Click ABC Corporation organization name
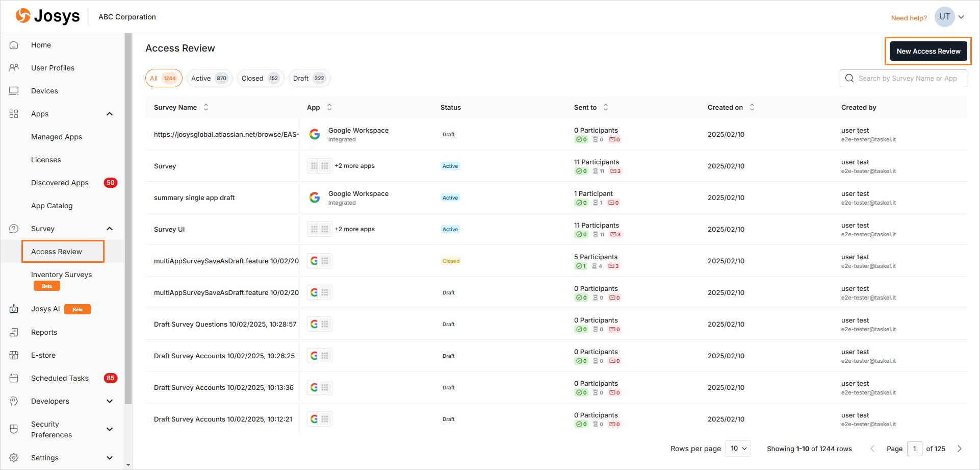 point(127,17)
